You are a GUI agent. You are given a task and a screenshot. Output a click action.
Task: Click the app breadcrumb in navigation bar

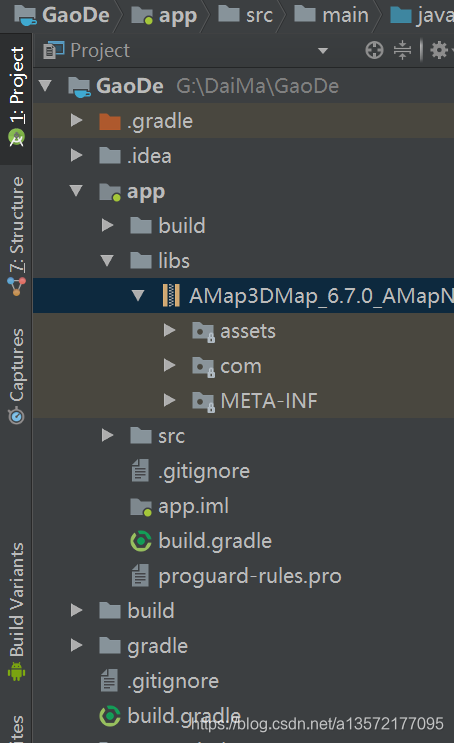[163, 16]
